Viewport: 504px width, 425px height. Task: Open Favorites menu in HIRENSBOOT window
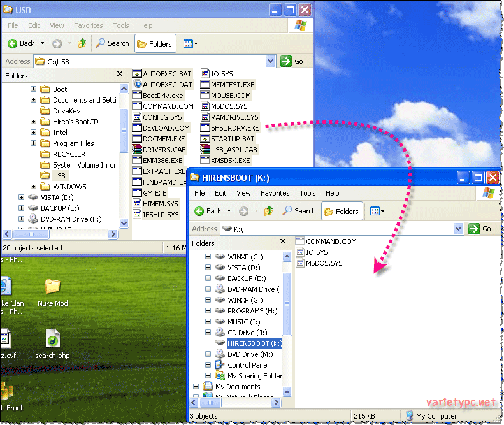pyautogui.click(x=275, y=193)
